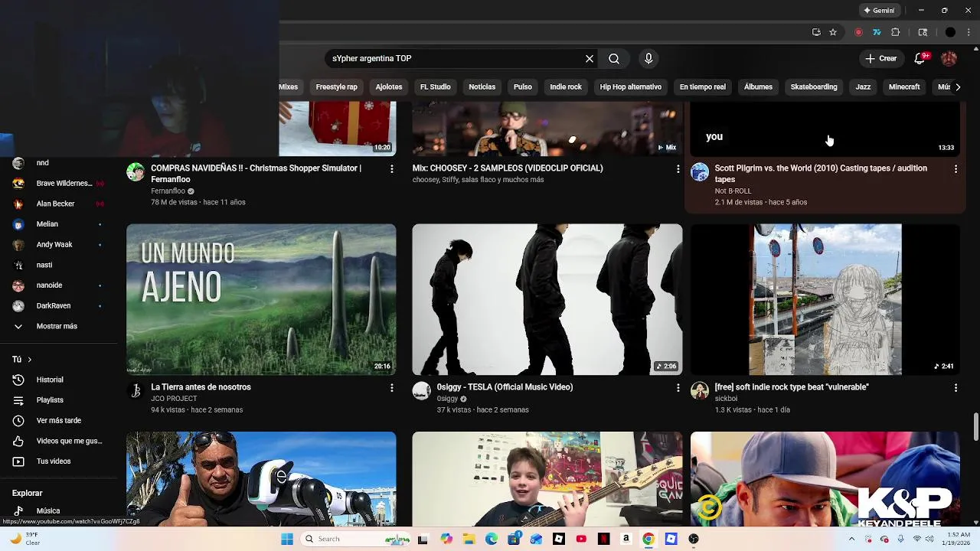Open Andy Waak subscription
The height and width of the screenshot is (551, 980).
click(x=55, y=245)
